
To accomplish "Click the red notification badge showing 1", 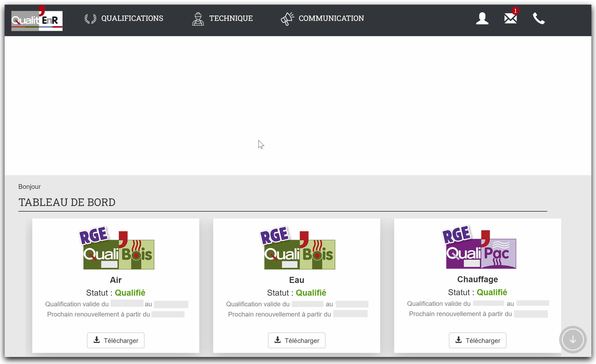I will pos(515,11).
